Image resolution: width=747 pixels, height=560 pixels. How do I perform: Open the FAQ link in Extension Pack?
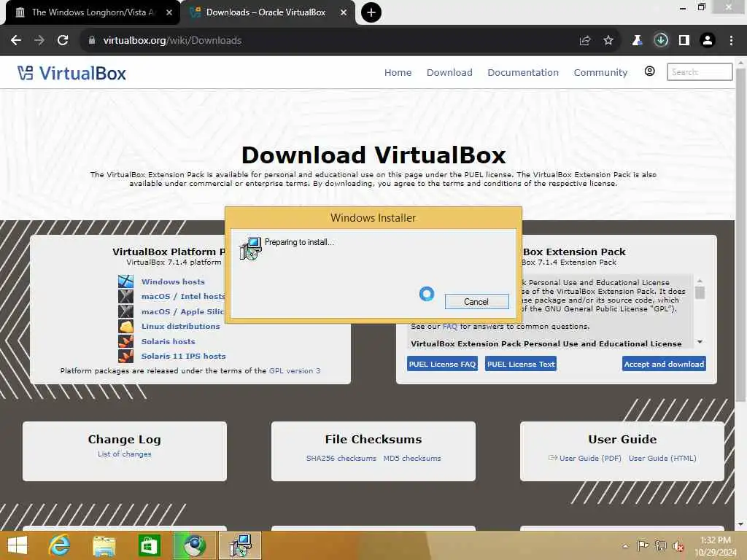pos(449,327)
